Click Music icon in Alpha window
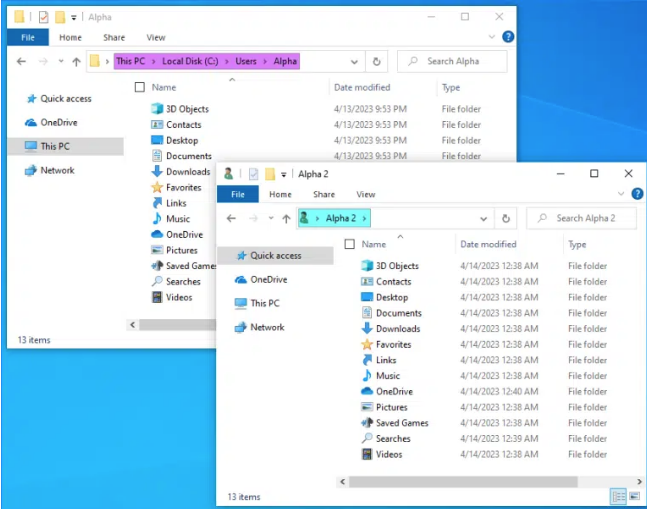Image resolution: width=647 pixels, height=509 pixels. (157, 219)
